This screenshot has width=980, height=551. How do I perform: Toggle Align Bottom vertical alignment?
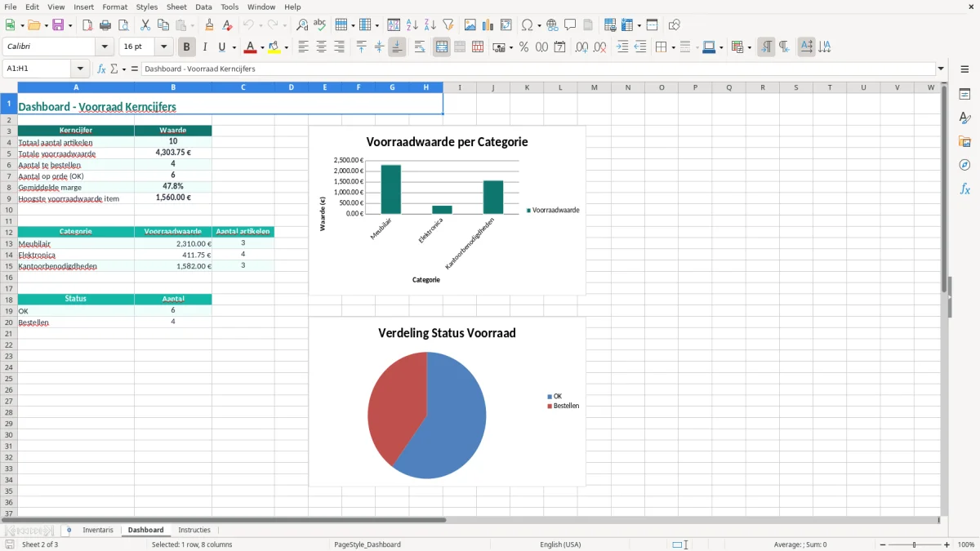click(397, 47)
